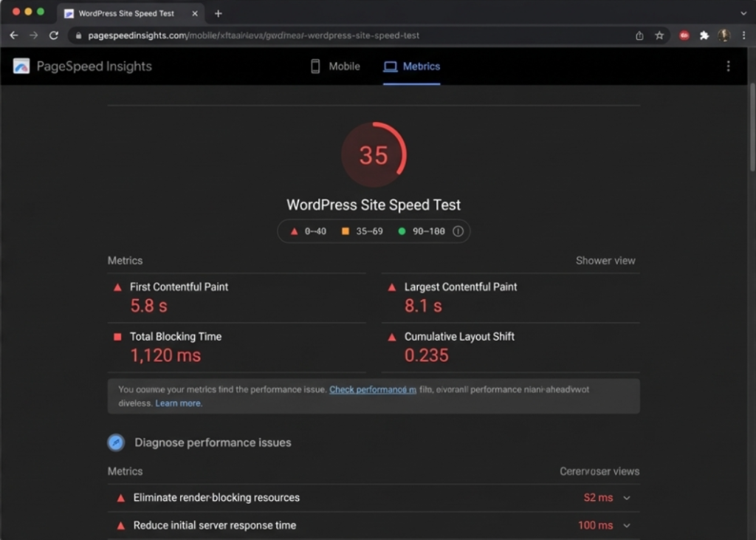The width and height of the screenshot is (756, 540).
Task: Click the Check performance link
Action: coord(372,389)
